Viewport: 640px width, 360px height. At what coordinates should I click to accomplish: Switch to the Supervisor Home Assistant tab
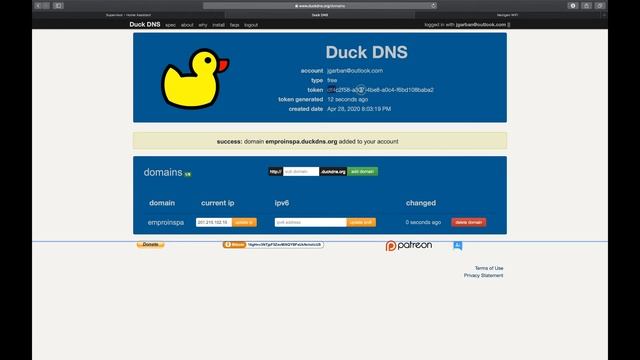tap(128, 15)
